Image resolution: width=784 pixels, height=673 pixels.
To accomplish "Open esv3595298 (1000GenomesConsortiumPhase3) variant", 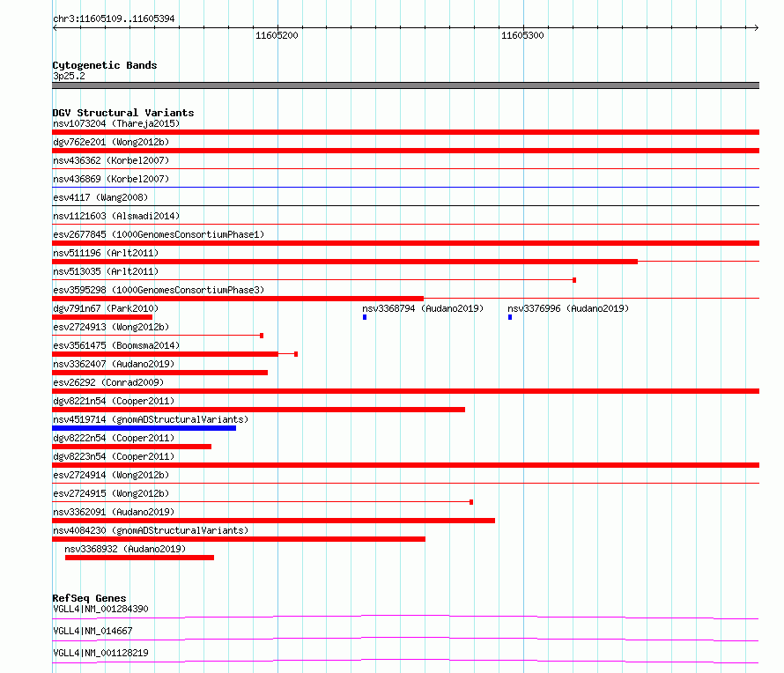I will coord(159,290).
